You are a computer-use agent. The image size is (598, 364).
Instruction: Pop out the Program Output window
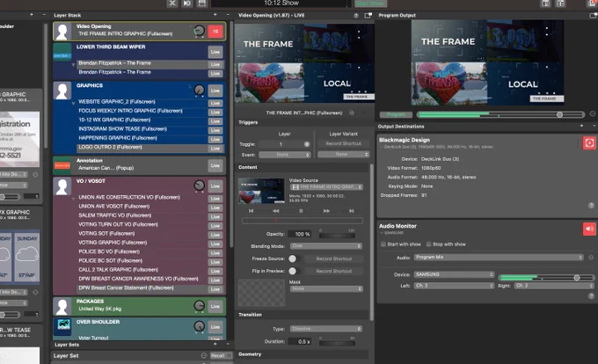tap(594, 16)
